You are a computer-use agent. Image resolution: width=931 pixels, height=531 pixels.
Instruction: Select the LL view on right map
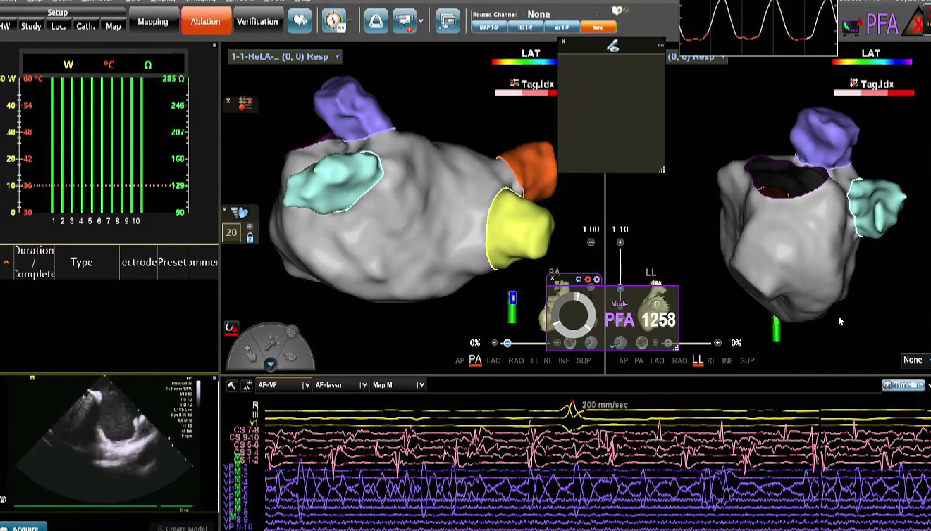click(x=697, y=359)
